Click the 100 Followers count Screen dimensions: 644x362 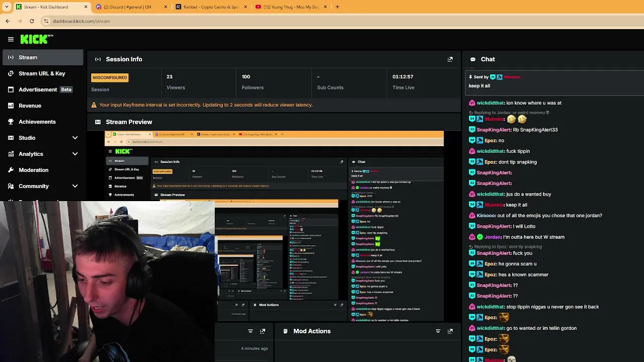(x=246, y=77)
